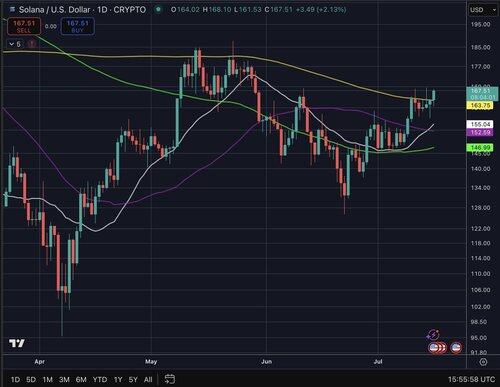Click the purple 152.59 moving average label
Screen dimensions: 500x387
(x=480, y=132)
